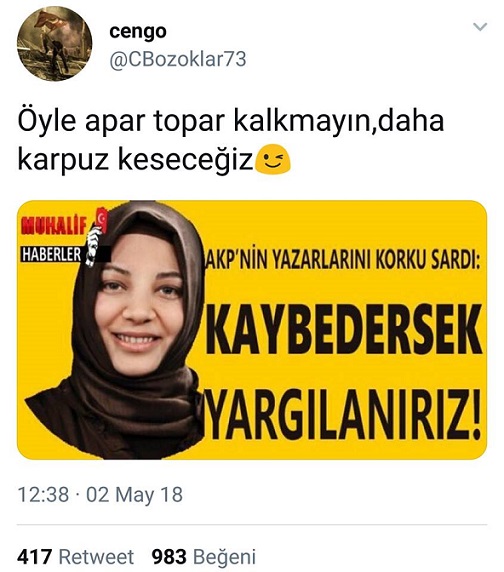
Task: Click the "YARGILANIRIZ!" headline text
Action: pos(344,413)
